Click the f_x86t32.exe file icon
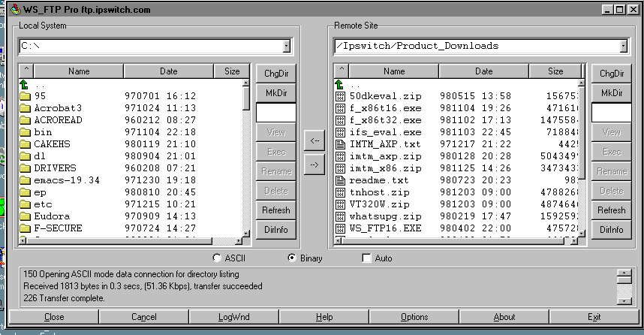 click(340, 120)
